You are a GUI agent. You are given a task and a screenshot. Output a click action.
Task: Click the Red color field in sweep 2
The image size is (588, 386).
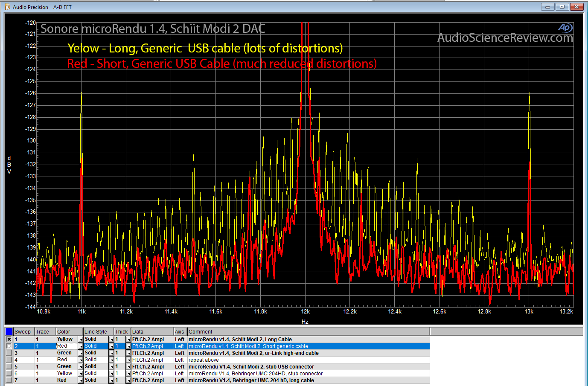pos(67,346)
